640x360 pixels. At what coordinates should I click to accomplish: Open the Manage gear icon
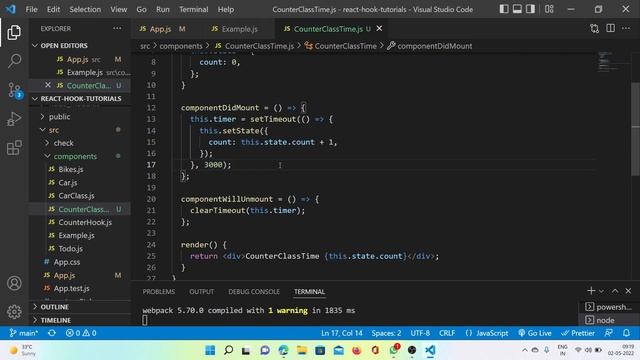14,311
